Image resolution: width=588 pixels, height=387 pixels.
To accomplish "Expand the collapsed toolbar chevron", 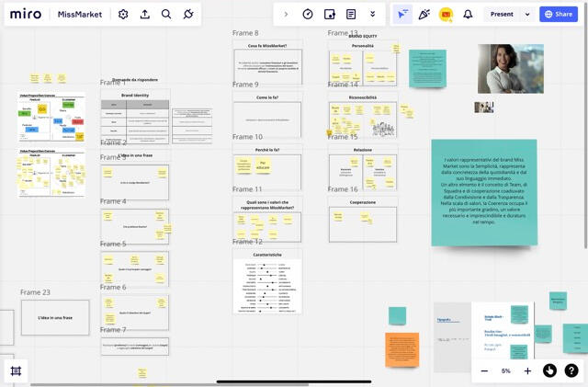I will [286, 15].
